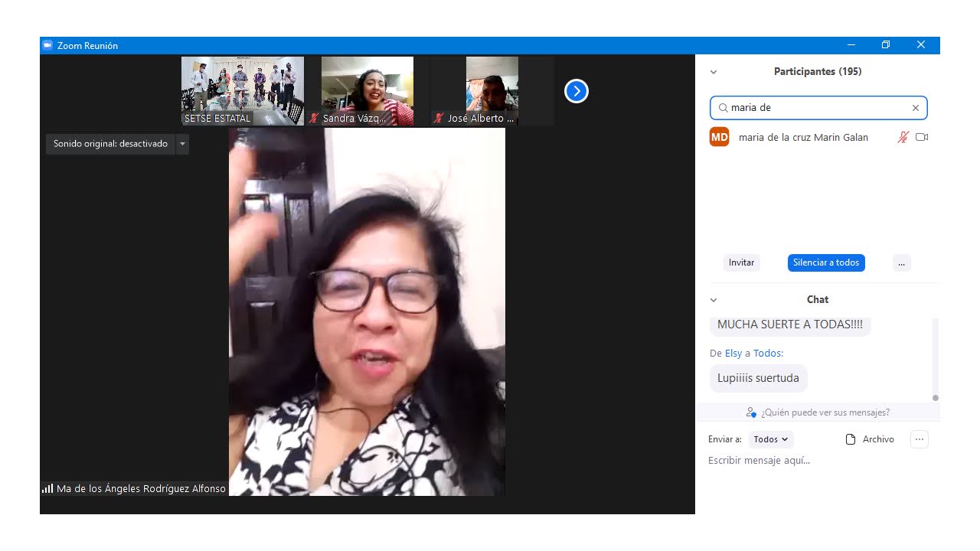Open chat more options ellipsis button
The image size is (980, 551).
click(x=920, y=439)
